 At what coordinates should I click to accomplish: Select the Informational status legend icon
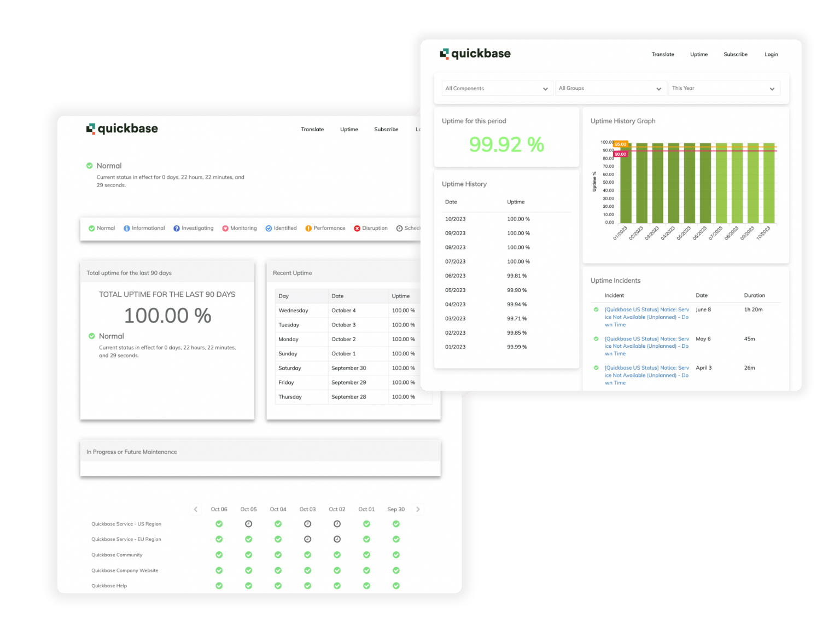point(126,228)
